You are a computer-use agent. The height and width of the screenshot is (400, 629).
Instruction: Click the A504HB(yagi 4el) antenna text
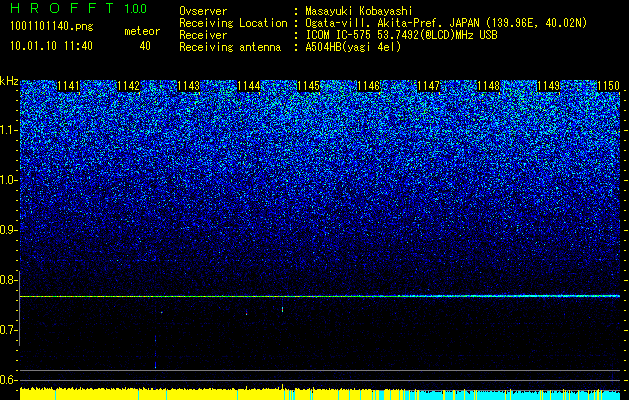coord(353,48)
